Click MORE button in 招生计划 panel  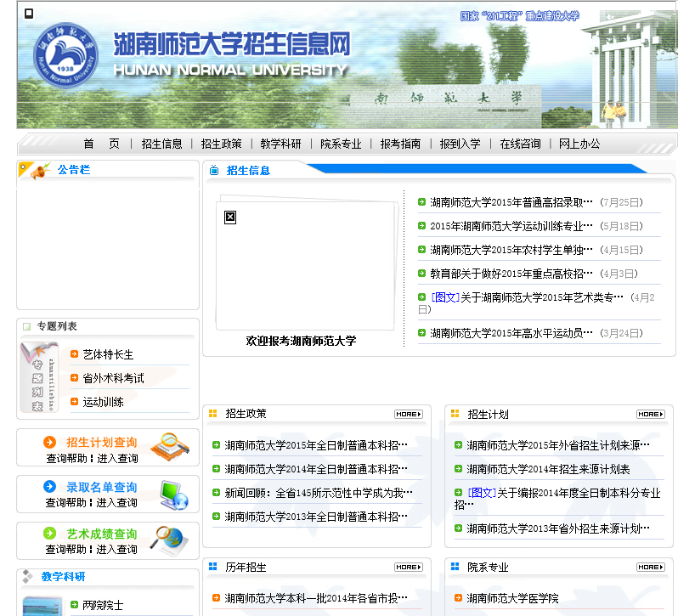(650, 414)
